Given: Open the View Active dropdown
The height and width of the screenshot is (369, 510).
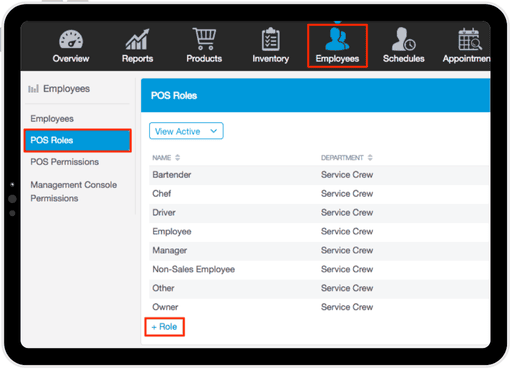Looking at the screenshot, I should coord(186,131).
